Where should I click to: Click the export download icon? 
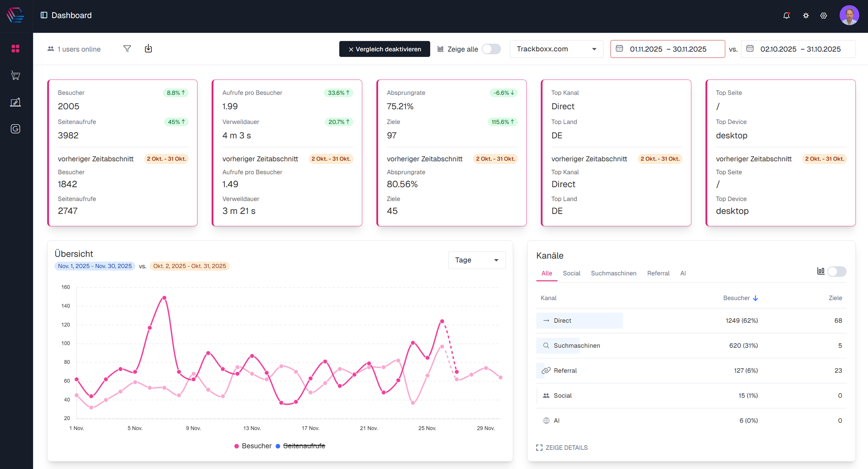point(148,49)
